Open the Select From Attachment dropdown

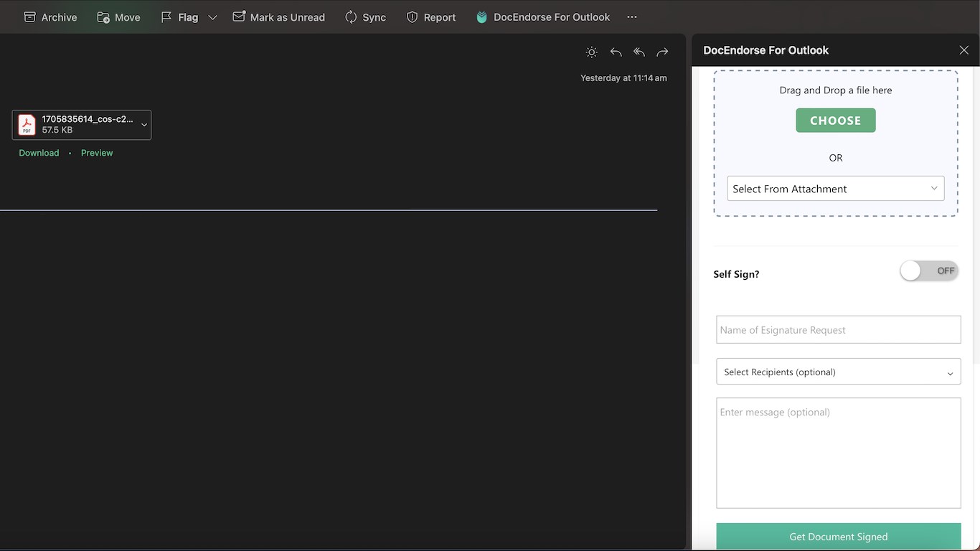[x=836, y=189]
